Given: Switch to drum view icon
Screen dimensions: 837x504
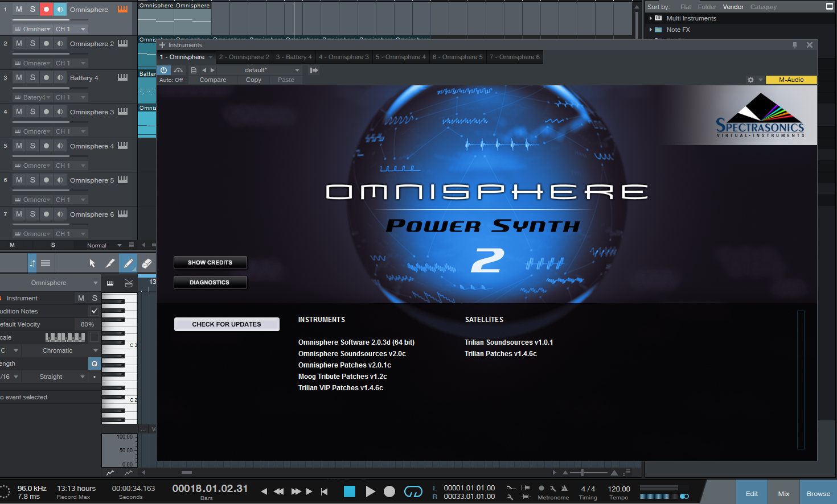Looking at the screenshot, I should (129, 283).
